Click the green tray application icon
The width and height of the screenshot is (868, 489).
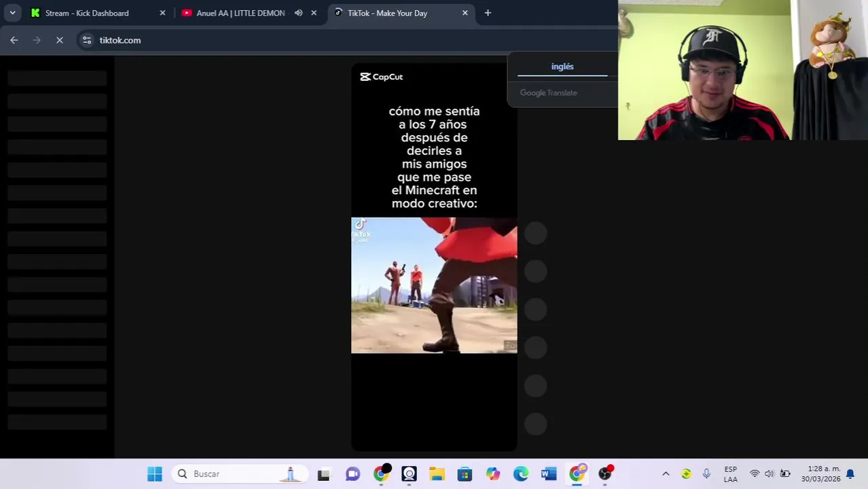pos(686,474)
